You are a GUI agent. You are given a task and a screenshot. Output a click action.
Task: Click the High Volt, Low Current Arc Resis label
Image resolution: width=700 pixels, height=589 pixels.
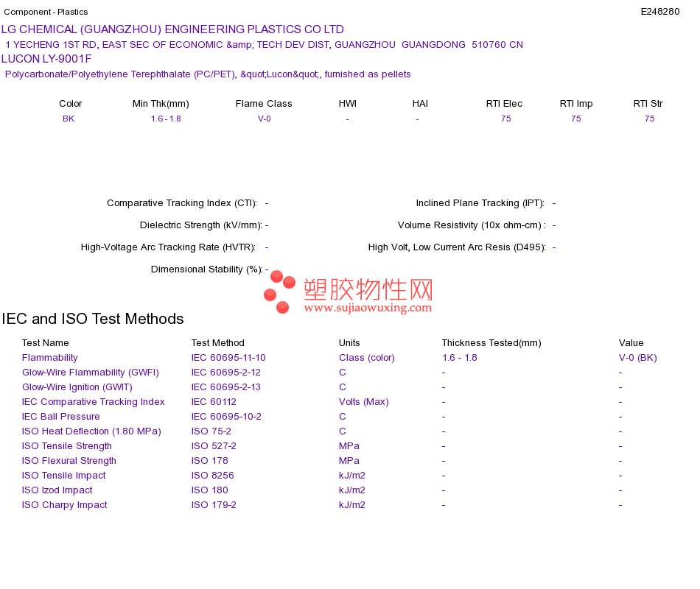point(457,247)
